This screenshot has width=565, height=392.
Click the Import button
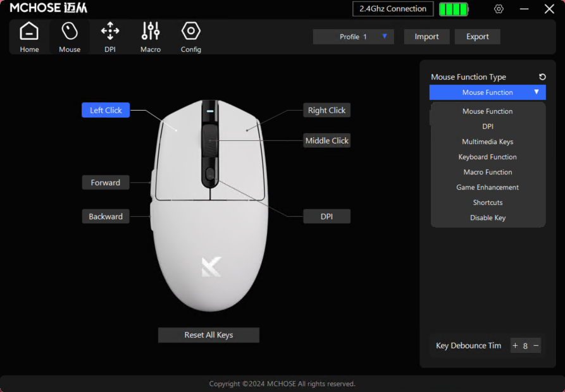tap(426, 37)
